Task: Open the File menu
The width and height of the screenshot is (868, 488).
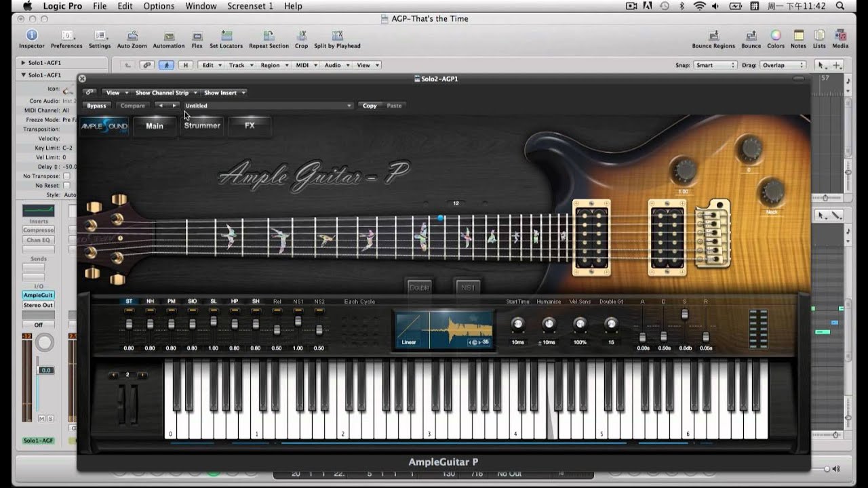Action: coord(100,6)
